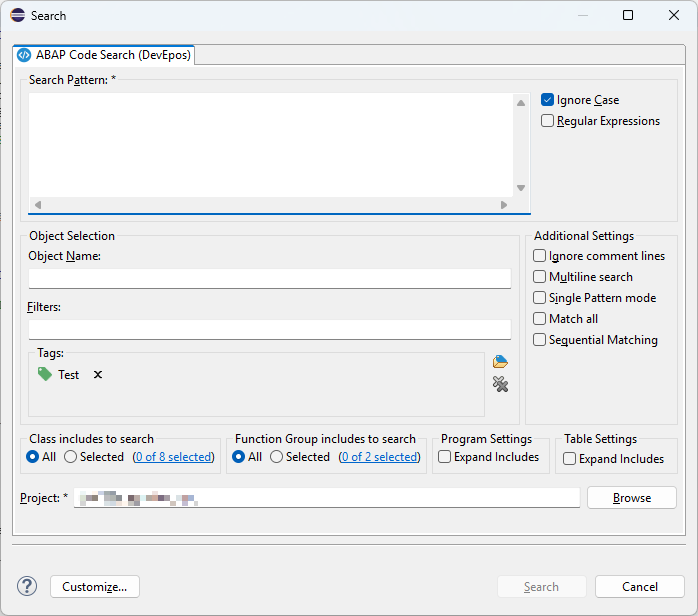Close the Search dialog window
The image size is (698, 616).
(674, 15)
